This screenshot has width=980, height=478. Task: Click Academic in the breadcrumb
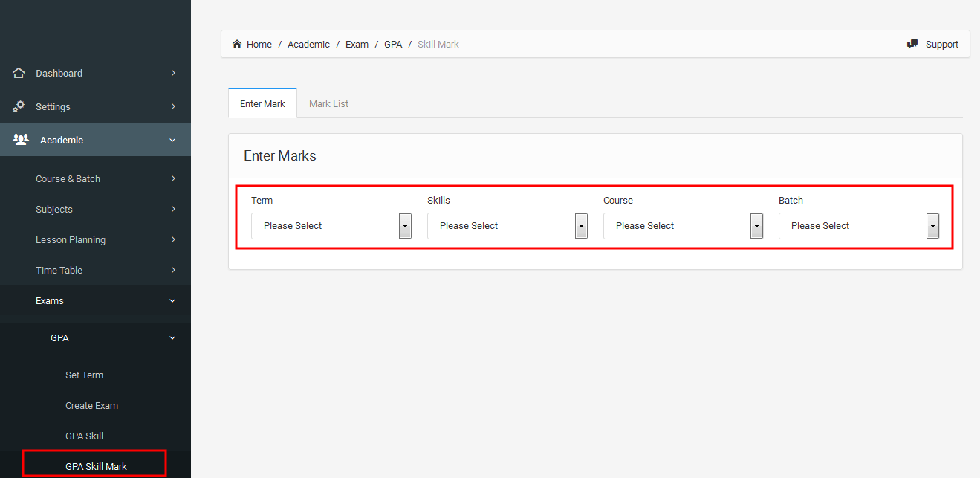(308, 44)
